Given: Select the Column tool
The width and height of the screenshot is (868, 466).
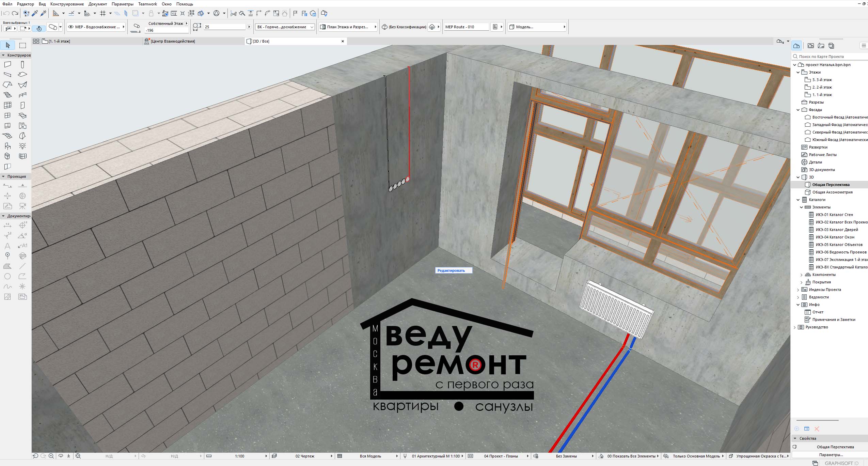Looking at the screenshot, I should 22,64.
